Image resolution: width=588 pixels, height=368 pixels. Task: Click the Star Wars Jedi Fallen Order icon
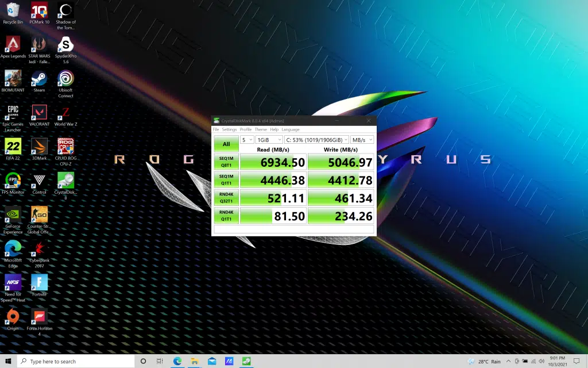40,51
